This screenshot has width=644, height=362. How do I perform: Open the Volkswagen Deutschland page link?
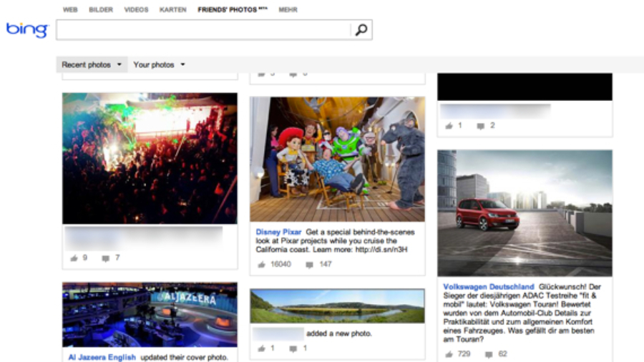point(488,286)
